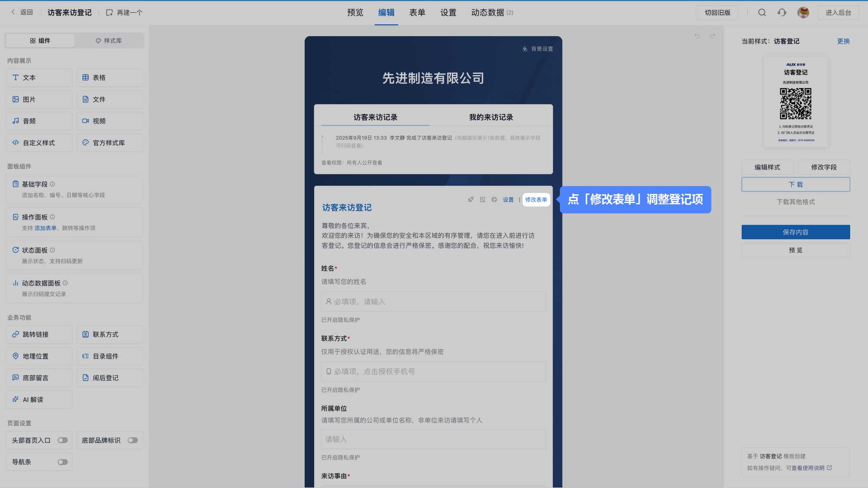Click the headset support icon
This screenshot has height=488, width=868.
point(782,13)
